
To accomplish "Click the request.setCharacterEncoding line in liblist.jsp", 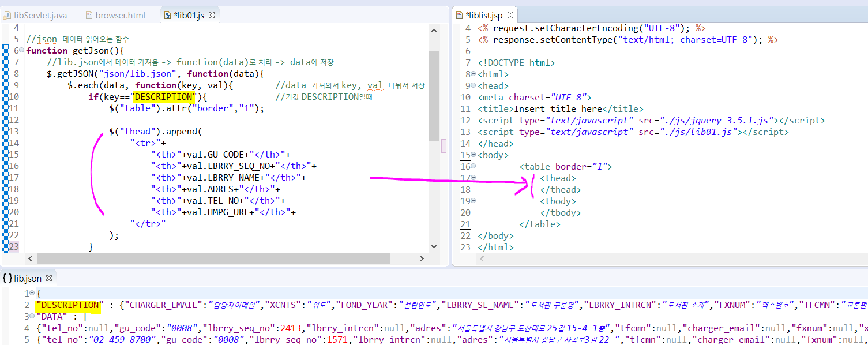I will pyautogui.click(x=591, y=28).
